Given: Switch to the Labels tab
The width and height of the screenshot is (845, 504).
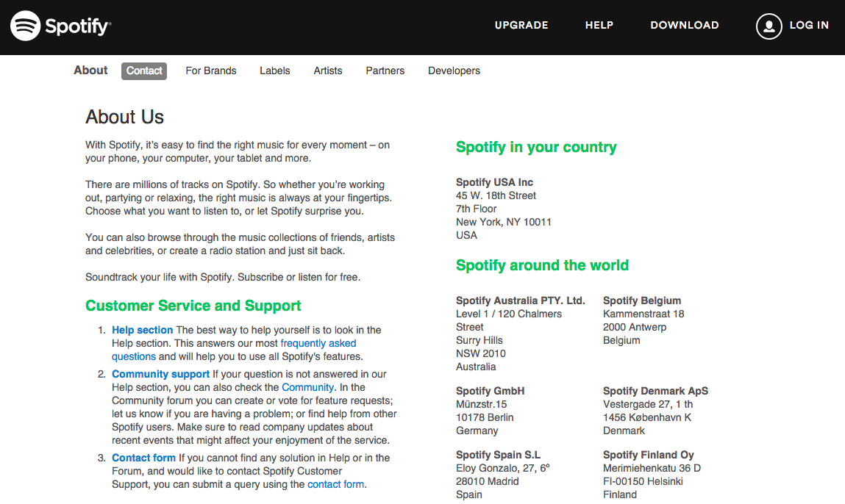Looking at the screenshot, I should click(x=275, y=71).
